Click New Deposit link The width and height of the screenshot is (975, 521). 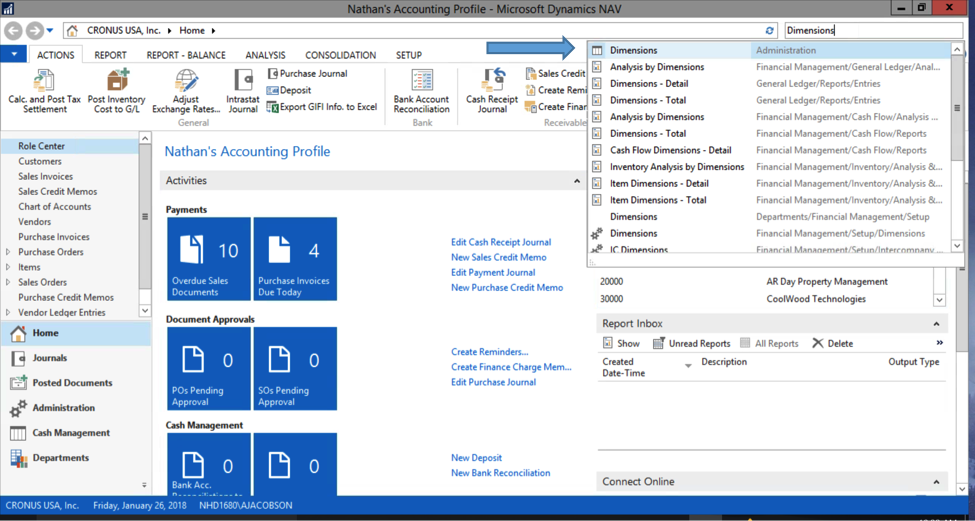476,458
